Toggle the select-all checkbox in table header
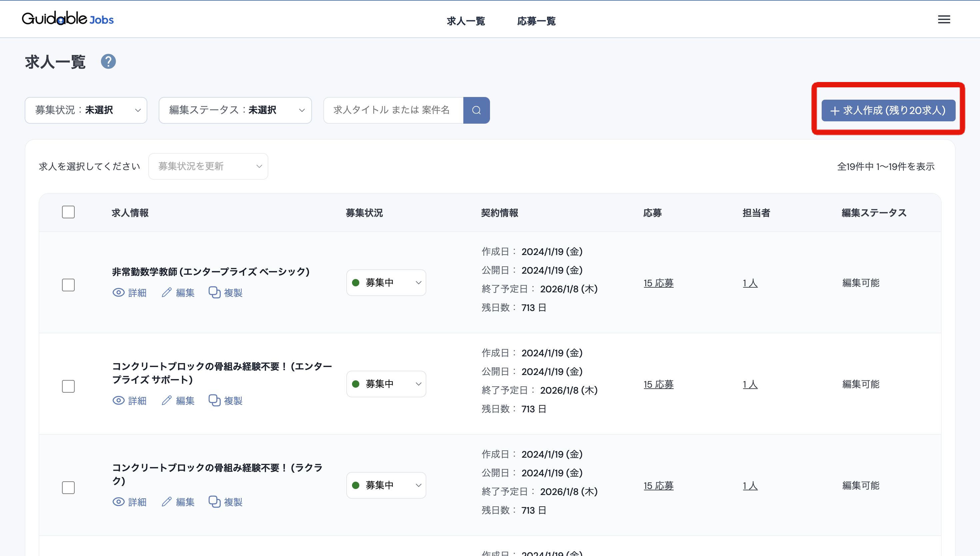 (68, 212)
